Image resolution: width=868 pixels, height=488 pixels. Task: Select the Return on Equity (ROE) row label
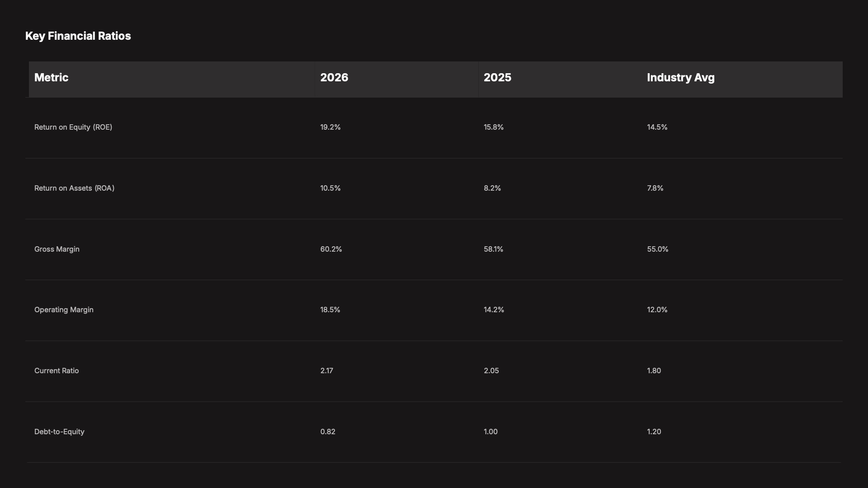[73, 127]
